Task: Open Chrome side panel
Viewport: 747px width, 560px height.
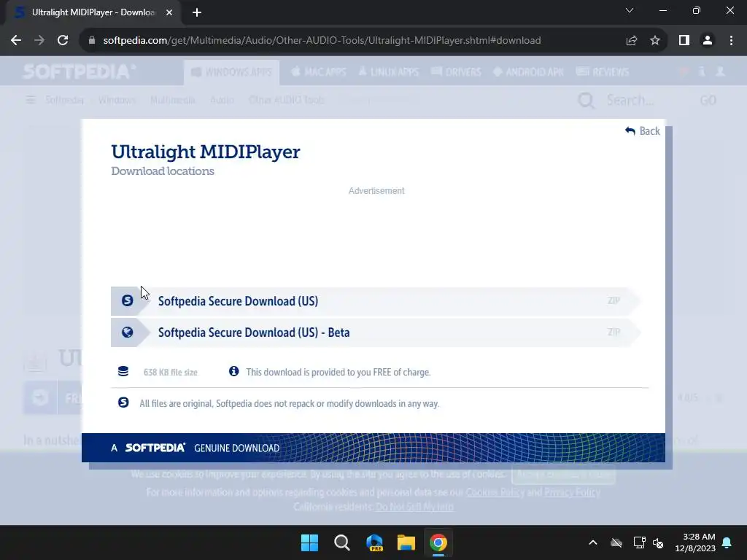Action: (684, 41)
